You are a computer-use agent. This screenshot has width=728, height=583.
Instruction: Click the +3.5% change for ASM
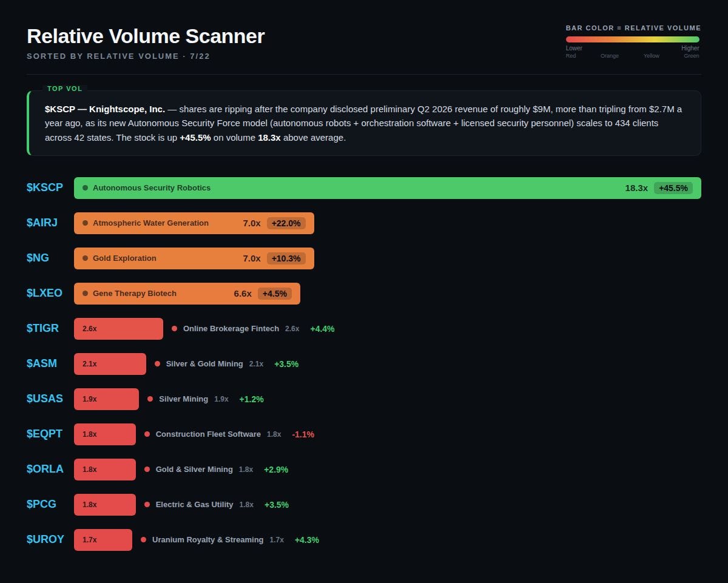[286, 364]
